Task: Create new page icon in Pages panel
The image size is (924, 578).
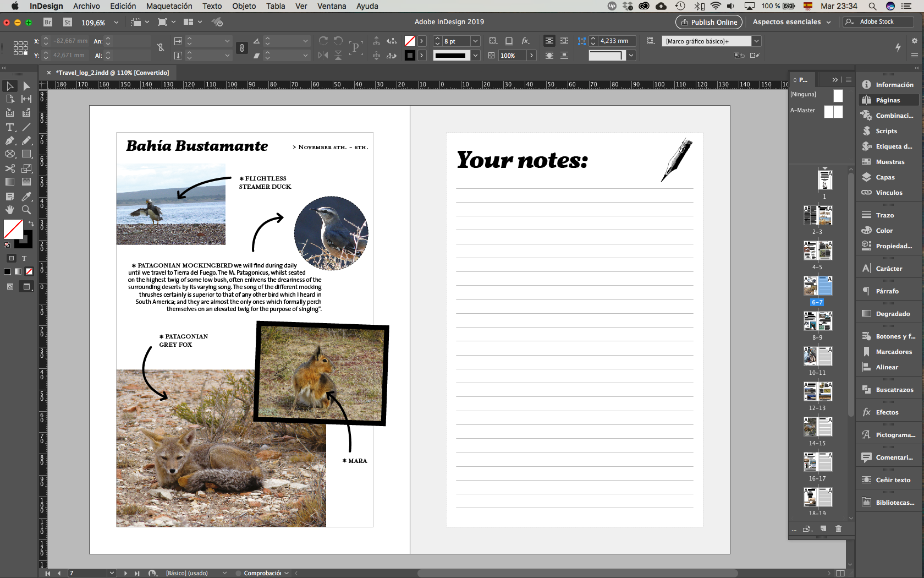Action: pyautogui.click(x=823, y=528)
